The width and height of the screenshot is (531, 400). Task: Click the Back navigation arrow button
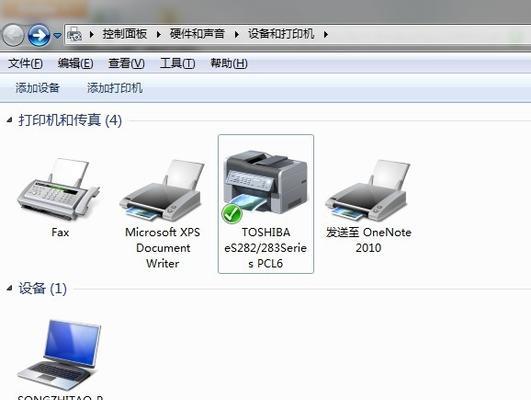pyautogui.click(x=13, y=35)
